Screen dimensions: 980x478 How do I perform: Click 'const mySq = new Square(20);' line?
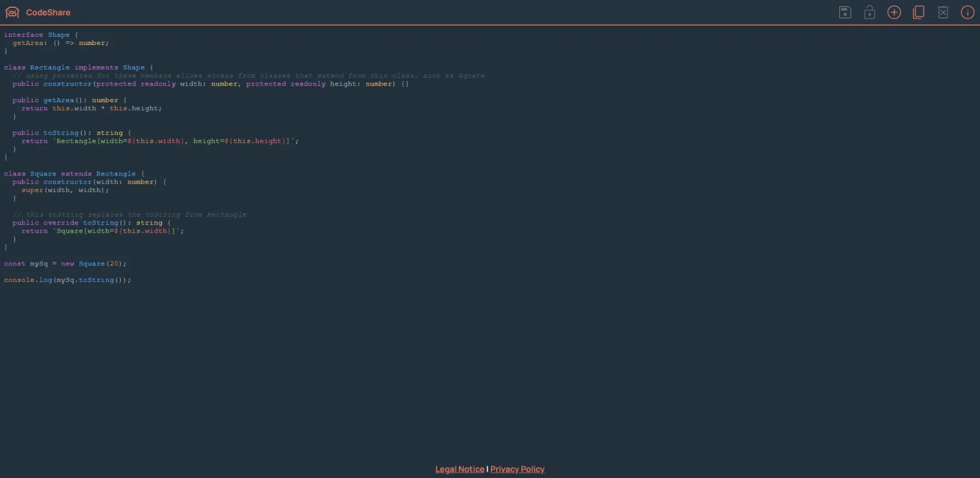[x=65, y=264]
